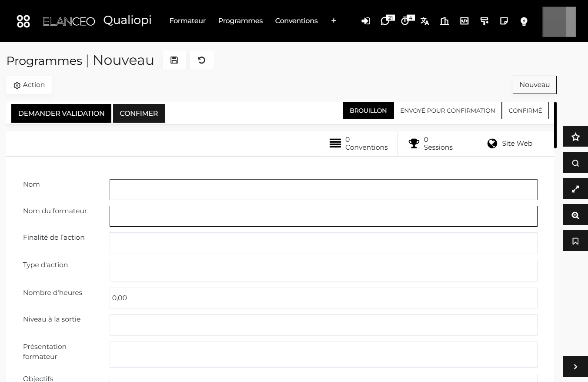Open the company building icon
The height and width of the screenshot is (382, 588).
pyautogui.click(x=444, y=21)
